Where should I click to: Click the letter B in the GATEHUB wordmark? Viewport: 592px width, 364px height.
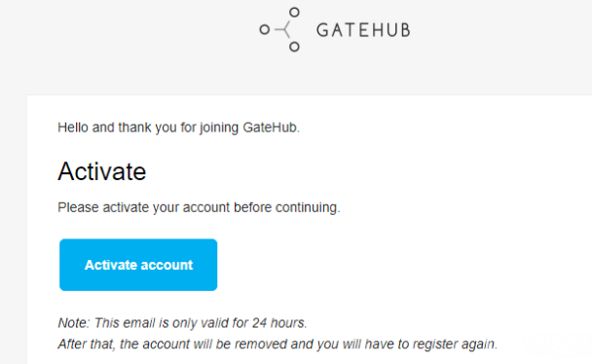point(405,30)
